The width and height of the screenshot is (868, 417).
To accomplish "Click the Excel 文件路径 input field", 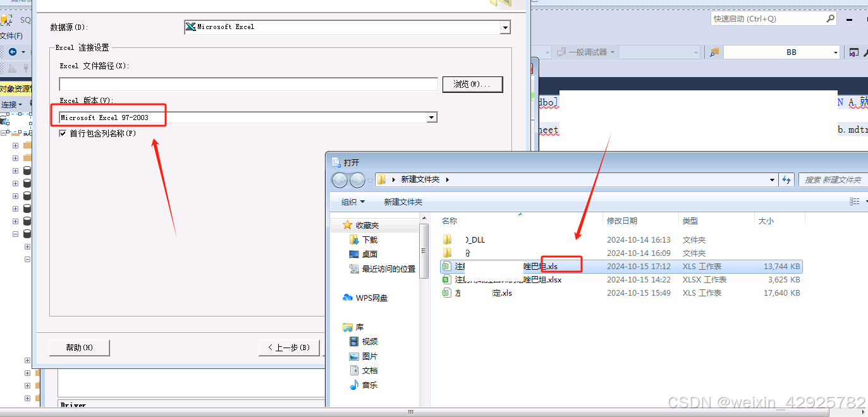I will (248, 84).
